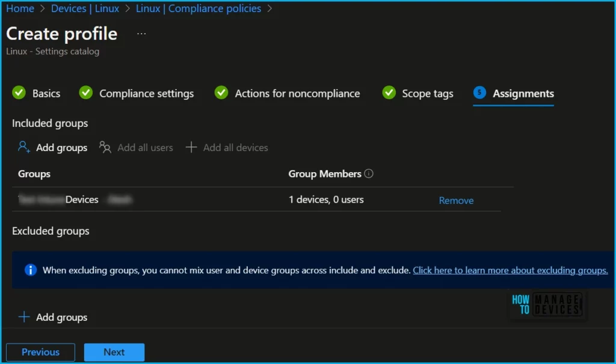Click the green checkmark icon for Basics

(19, 93)
